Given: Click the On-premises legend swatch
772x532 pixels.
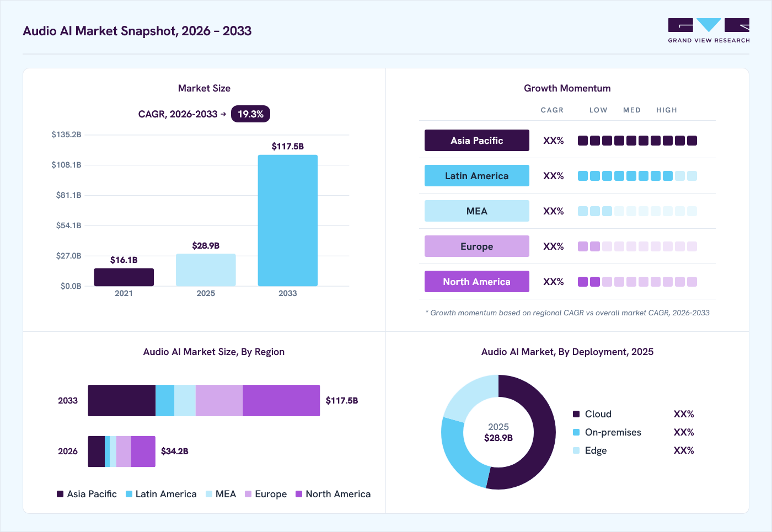Looking at the screenshot, I should click(576, 432).
